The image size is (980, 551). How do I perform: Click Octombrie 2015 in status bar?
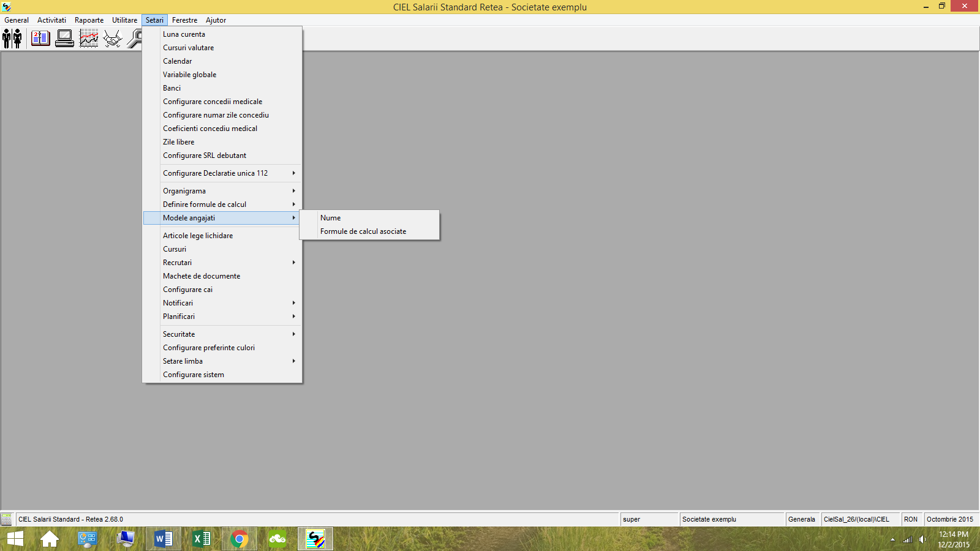point(950,519)
